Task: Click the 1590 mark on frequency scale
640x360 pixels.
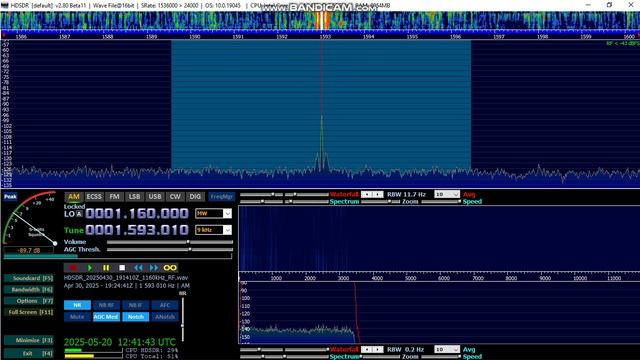Action: click(195, 37)
